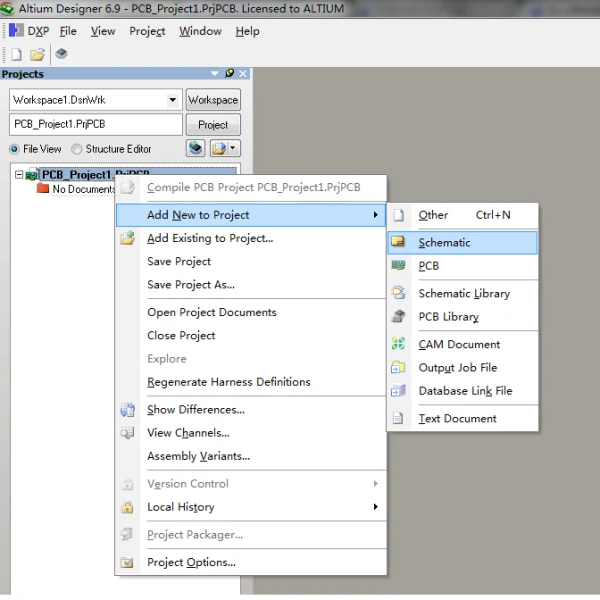
Task: Click the folder options panel button
Action: [x=219, y=148]
